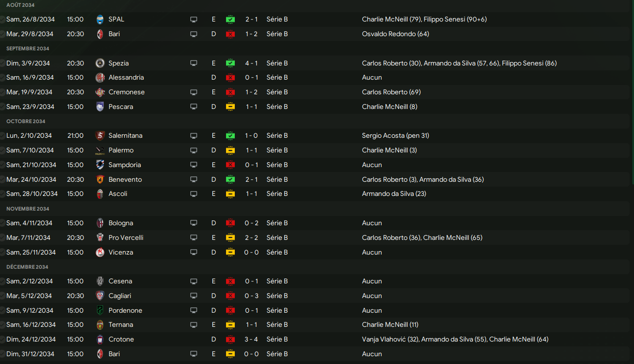This screenshot has width=634, height=364.
Task: Open the Alessandria club name link
Action: [126, 77]
